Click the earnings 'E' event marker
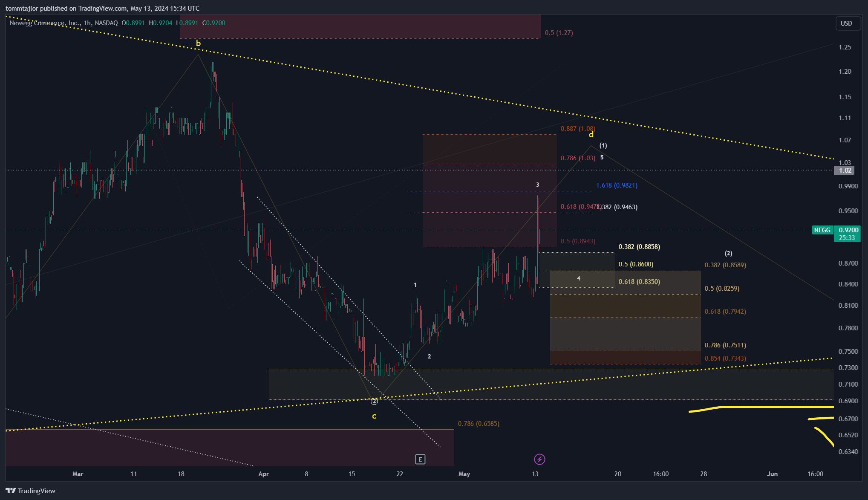 pos(420,459)
